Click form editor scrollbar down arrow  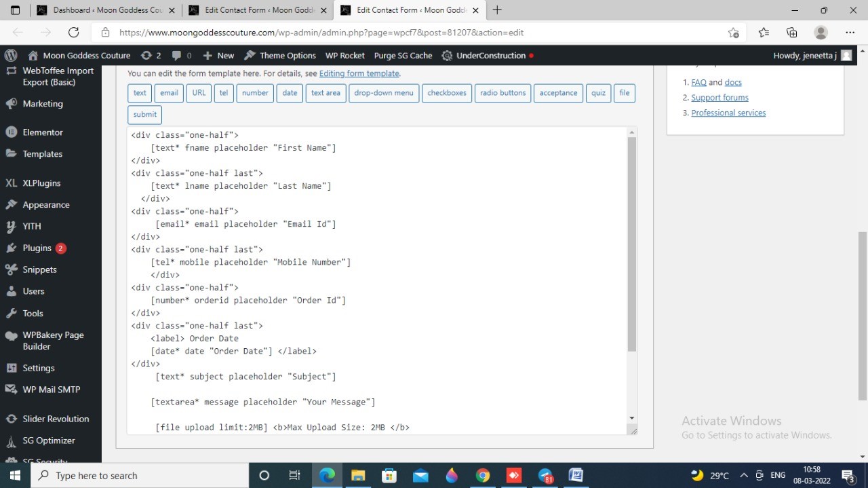click(632, 418)
